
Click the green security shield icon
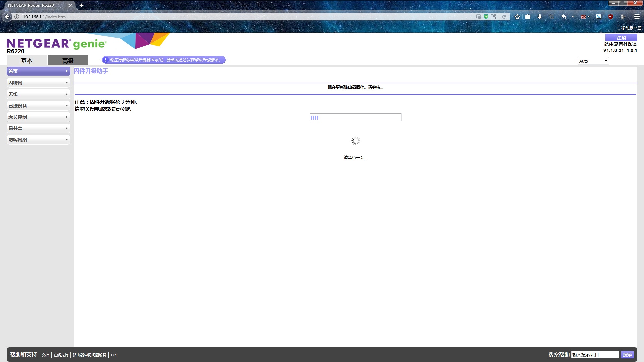coord(486,17)
